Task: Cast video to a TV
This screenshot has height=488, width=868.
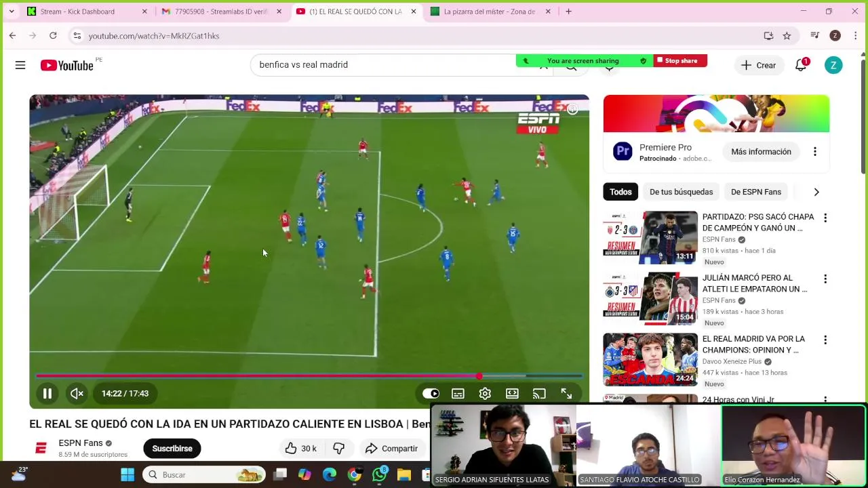Action: tap(539, 393)
